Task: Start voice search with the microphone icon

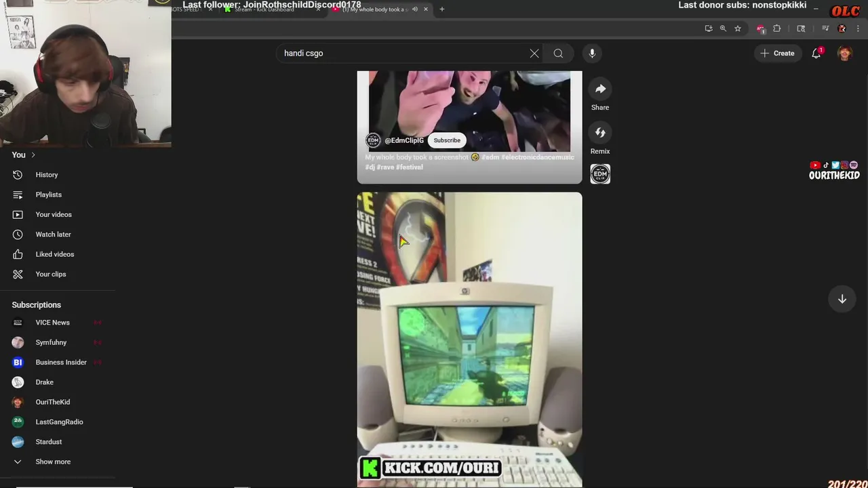Action: click(x=592, y=53)
